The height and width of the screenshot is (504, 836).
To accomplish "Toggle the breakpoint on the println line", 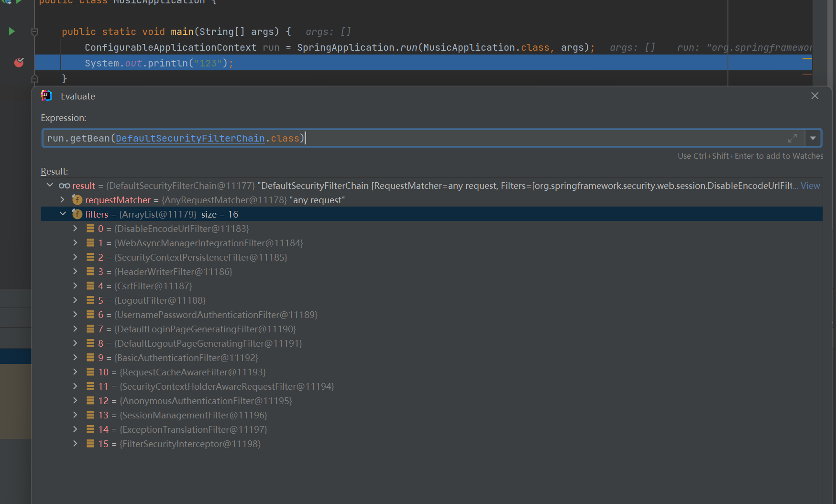I will [19, 63].
